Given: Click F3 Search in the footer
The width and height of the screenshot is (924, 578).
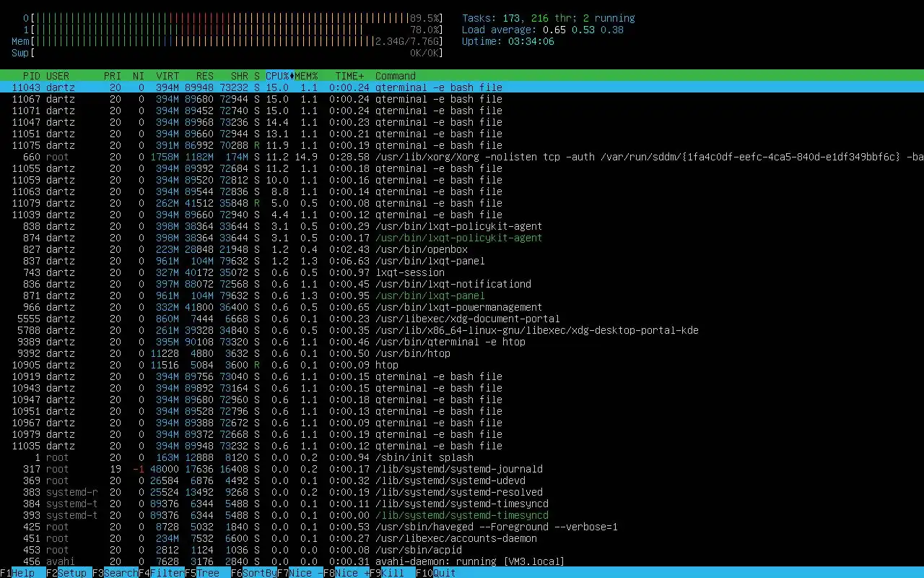Looking at the screenshot, I should [115, 573].
